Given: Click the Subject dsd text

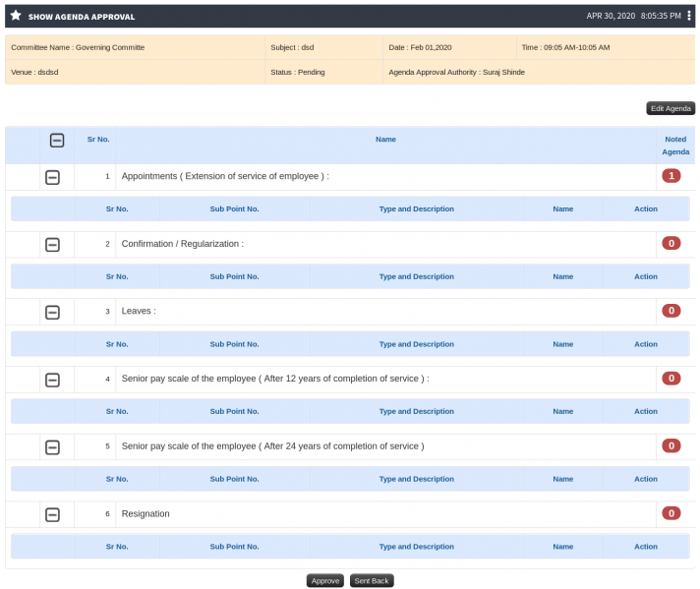Looking at the screenshot, I should pos(292,47).
